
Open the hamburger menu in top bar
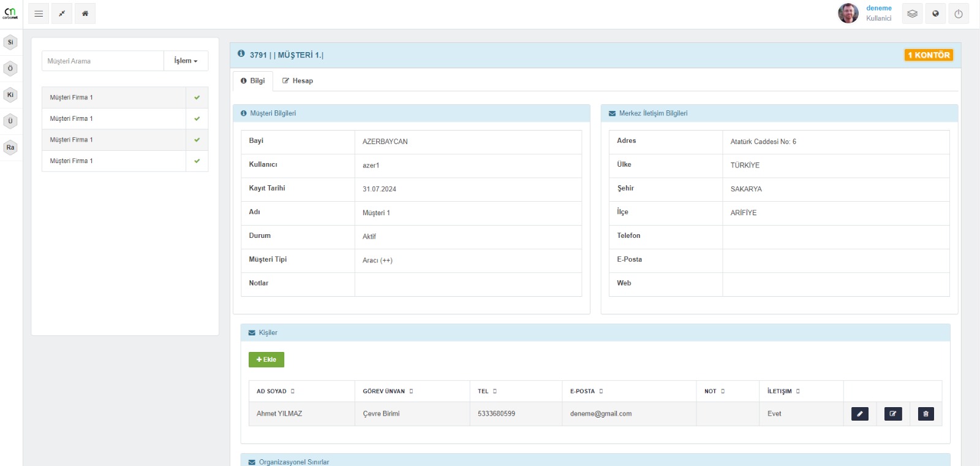click(x=39, y=13)
